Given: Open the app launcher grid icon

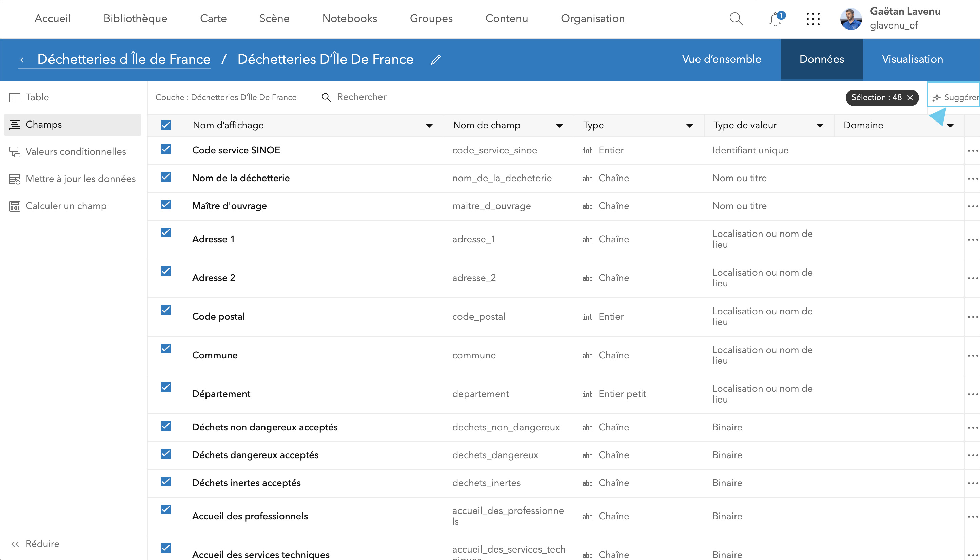Looking at the screenshot, I should coord(813,19).
